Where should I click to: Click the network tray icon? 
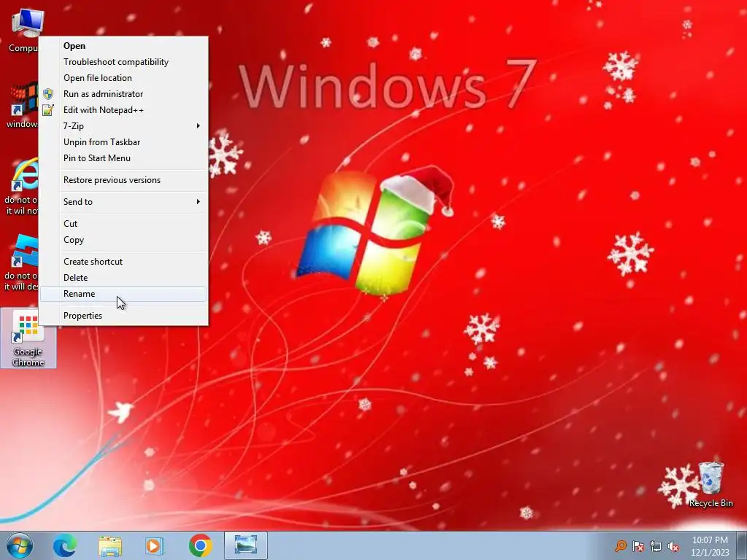pos(656,546)
